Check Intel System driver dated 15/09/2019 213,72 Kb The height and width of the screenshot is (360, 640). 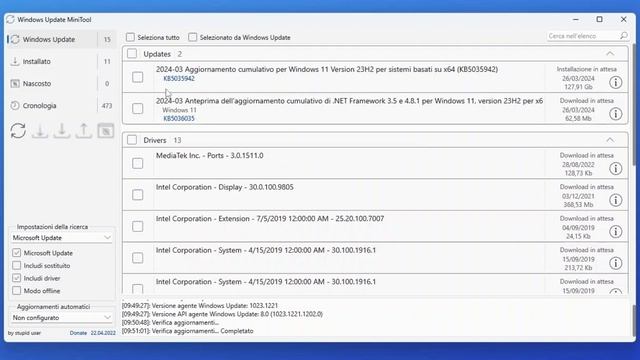[x=138, y=258]
